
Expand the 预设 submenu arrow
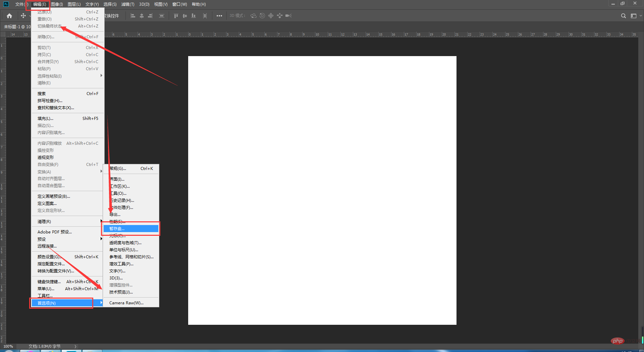(101, 239)
